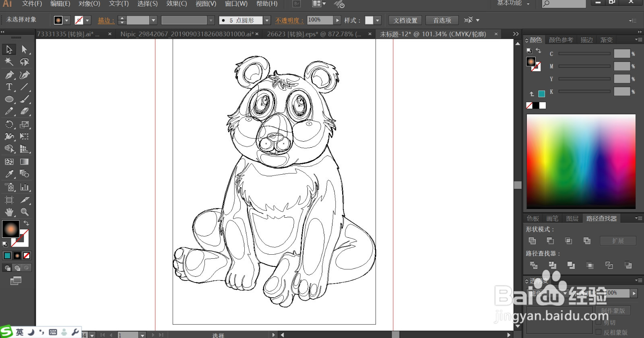Activate the toolbox Fill swatch

click(10, 229)
